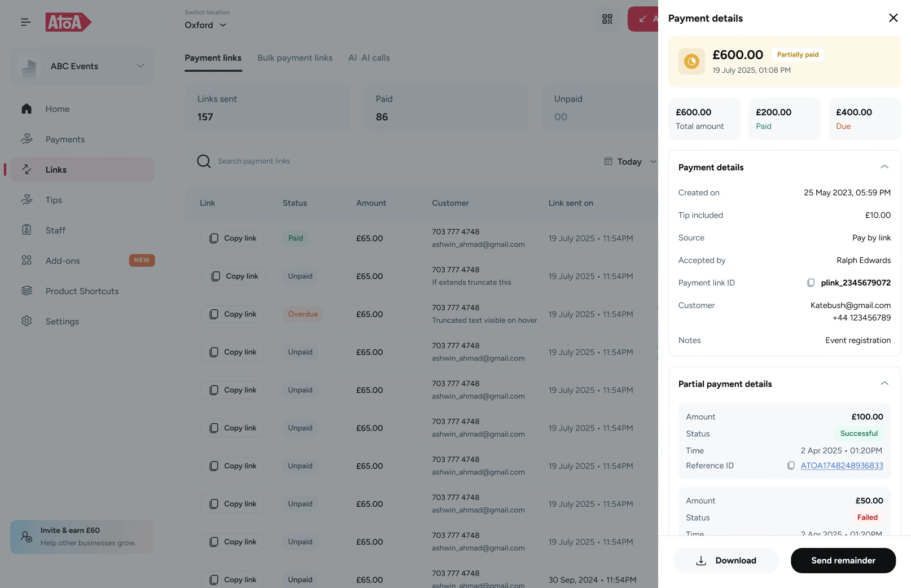Image resolution: width=911 pixels, height=588 pixels.
Task: Click the calendar icon beside Today
Action: (608, 161)
